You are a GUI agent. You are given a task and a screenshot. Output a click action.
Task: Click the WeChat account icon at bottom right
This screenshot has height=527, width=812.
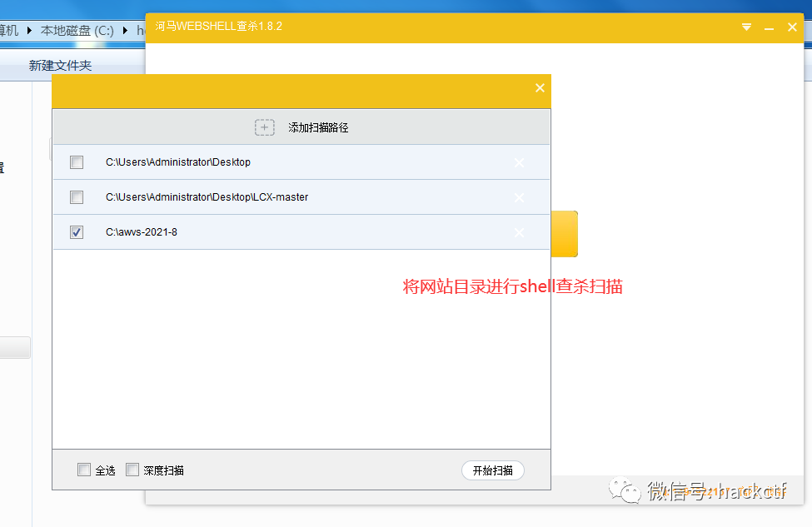tap(625, 491)
